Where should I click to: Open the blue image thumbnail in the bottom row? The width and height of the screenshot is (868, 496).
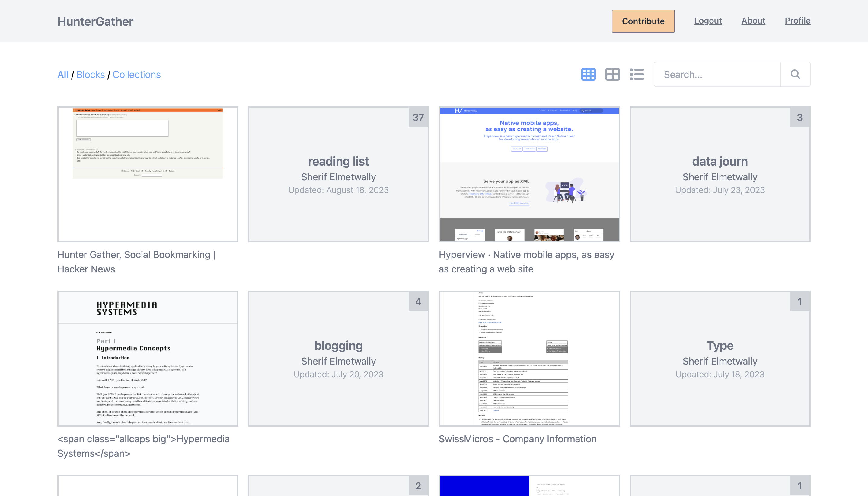coord(529,485)
